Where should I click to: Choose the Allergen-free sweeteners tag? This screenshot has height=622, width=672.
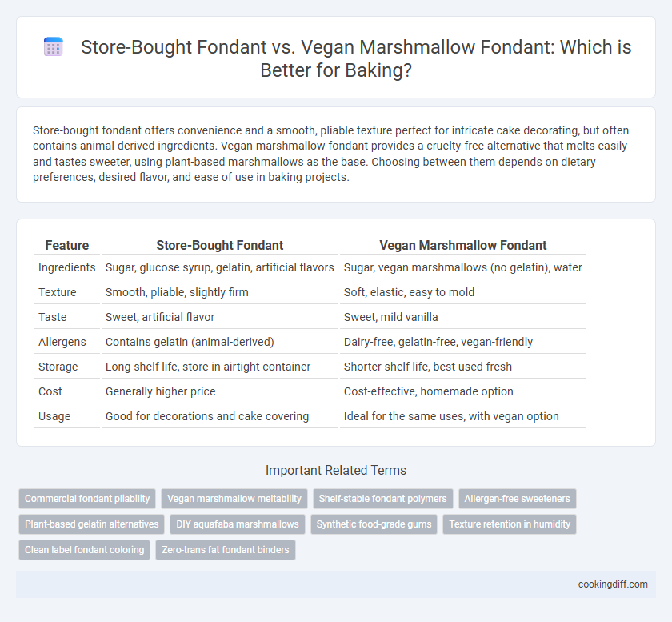pos(518,499)
